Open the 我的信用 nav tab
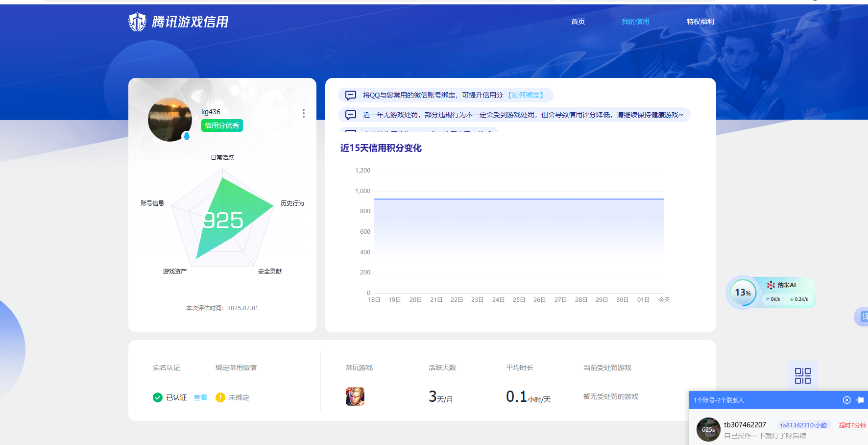 pos(635,22)
